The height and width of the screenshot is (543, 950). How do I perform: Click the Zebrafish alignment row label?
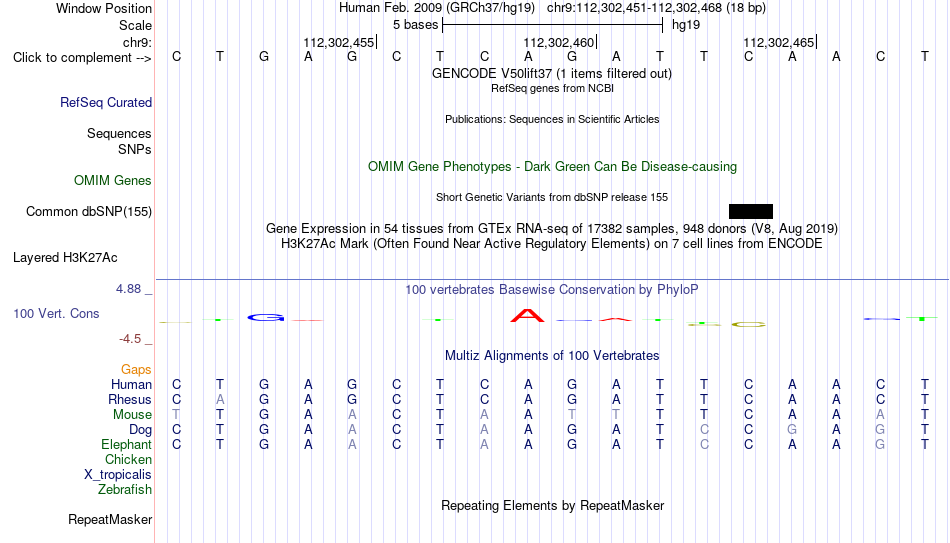pyautogui.click(x=125, y=490)
